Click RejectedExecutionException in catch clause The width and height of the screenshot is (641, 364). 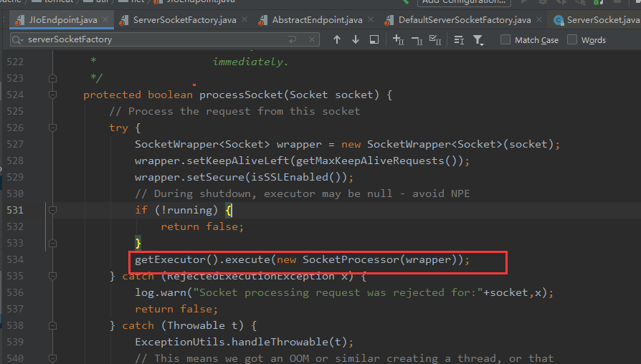coord(251,276)
